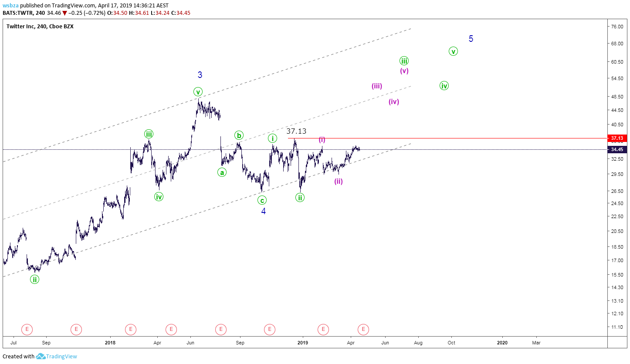Click the earnings E marker nearest the 2019 axis label
The image size is (630, 364).
click(x=323, y=329)
